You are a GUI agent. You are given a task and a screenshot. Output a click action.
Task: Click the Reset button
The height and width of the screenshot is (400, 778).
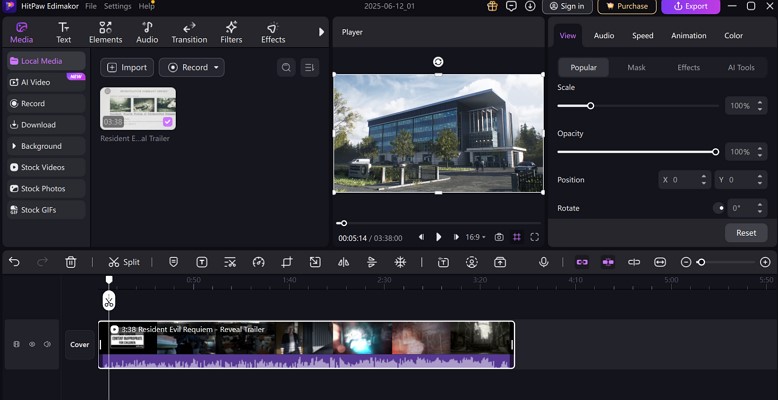click(x=746, y=233)
